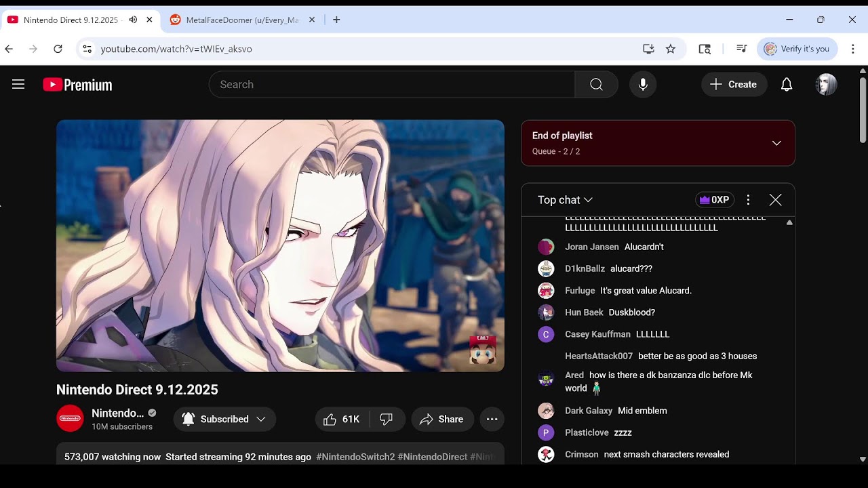The height and width of the screenshot is (488, 868).
Task: Close the live chat panel
Action: point(775,200)
